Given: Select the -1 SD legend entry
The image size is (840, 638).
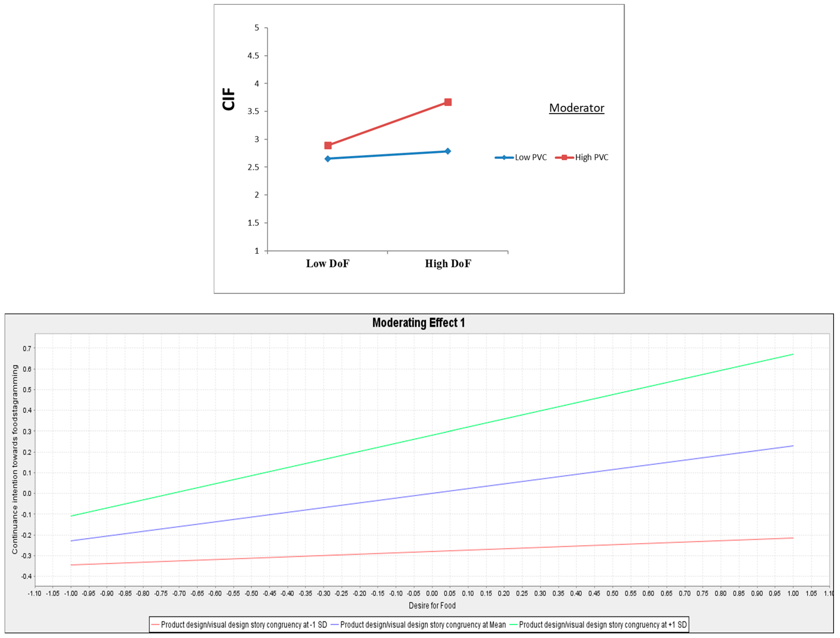Looking at the screenshot, I should tap(239, 625).
